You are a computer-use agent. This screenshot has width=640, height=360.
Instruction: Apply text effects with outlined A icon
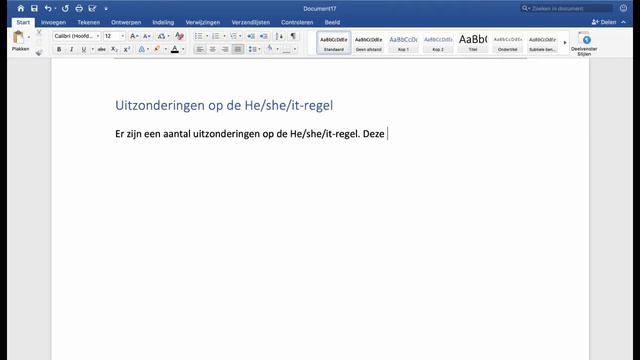[141, 49]
